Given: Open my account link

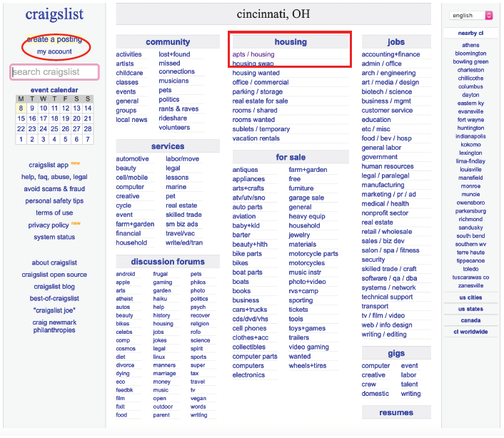Looking at the screenshot, I should (54, 51).
